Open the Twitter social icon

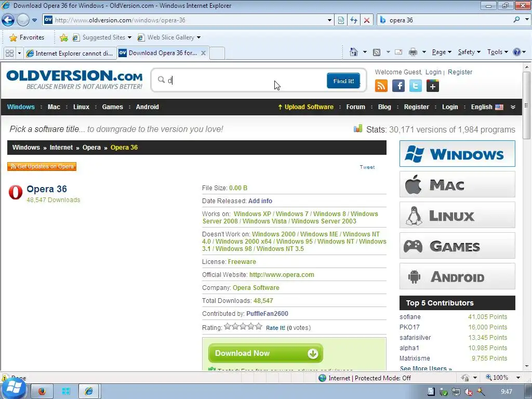415,86
